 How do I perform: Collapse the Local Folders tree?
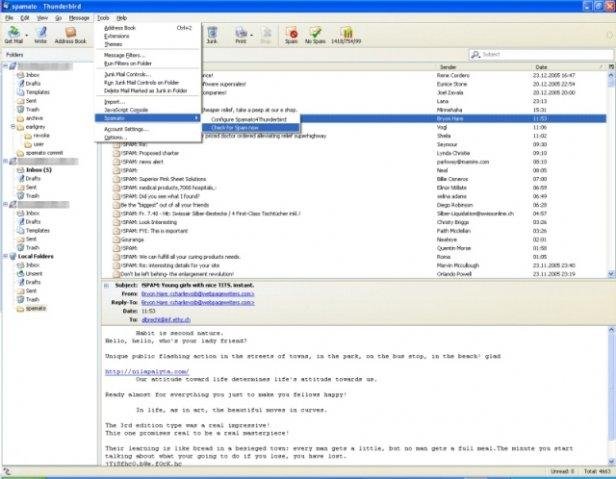click(6, 256)
